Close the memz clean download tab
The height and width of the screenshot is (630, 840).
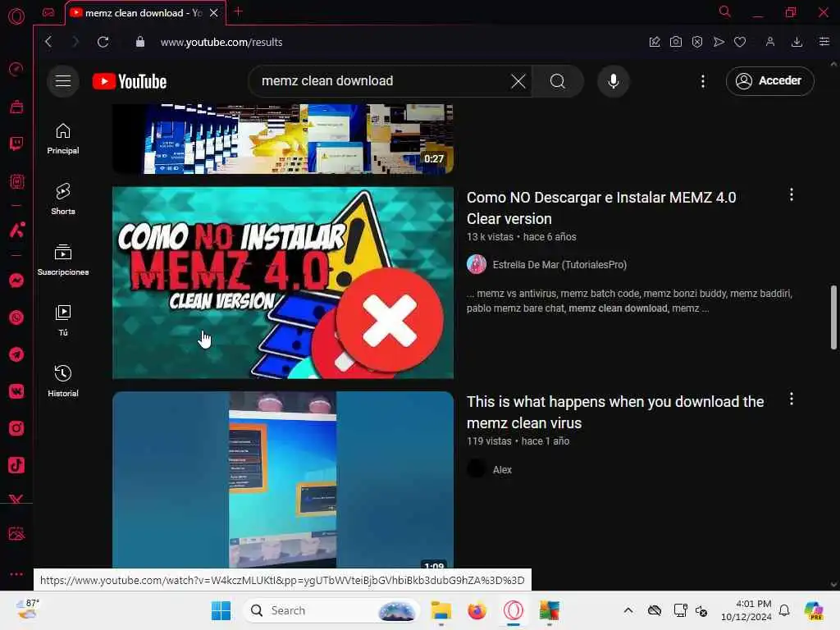click(214, 13)
